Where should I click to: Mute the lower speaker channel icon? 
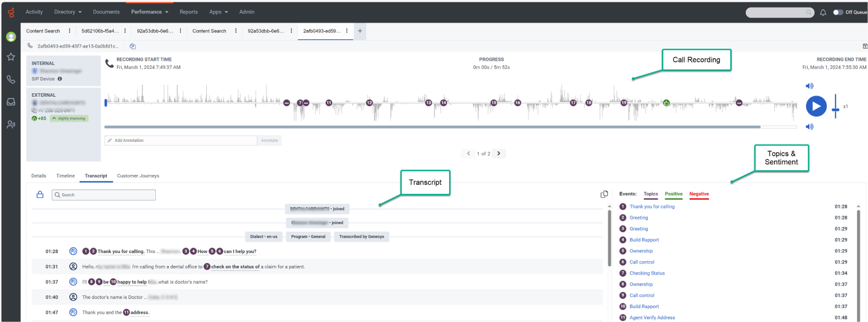click(x=809, y=127)
